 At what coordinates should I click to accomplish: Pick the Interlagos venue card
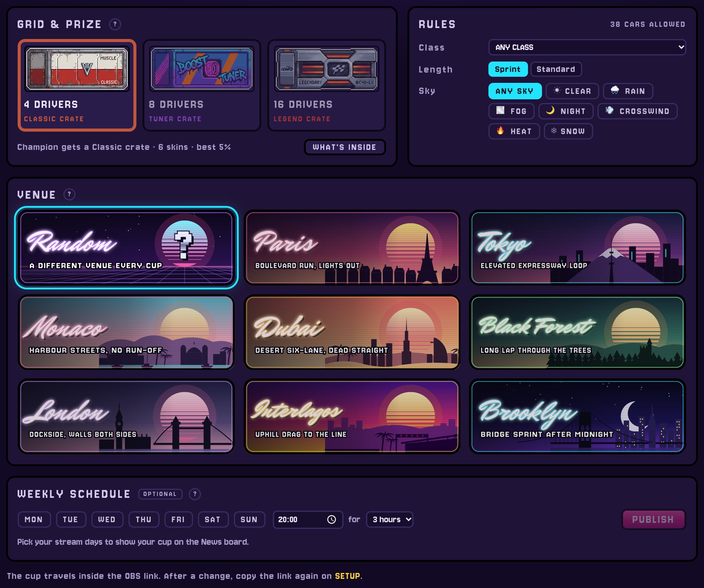[x=352, y=416]
